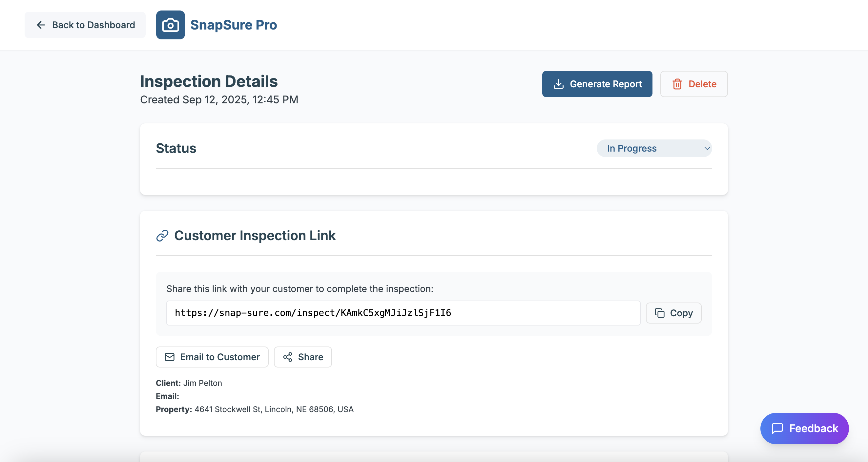
Task: Open the Share options button
Action: pyautogui.click(x=302, y=357)
